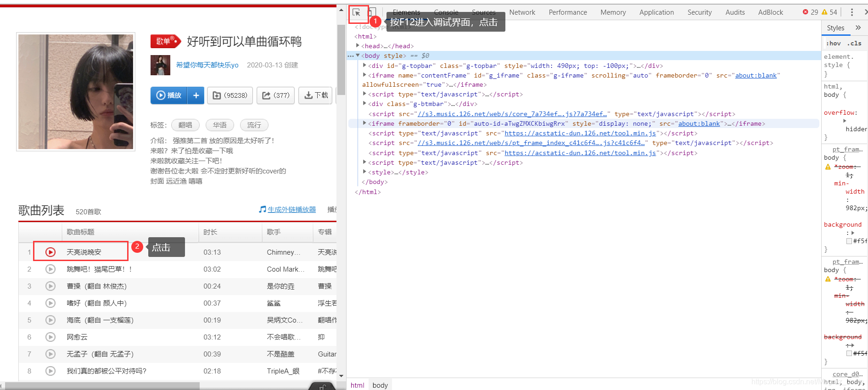
Task: Click the share button showing 377
Action: click(275, 95)
